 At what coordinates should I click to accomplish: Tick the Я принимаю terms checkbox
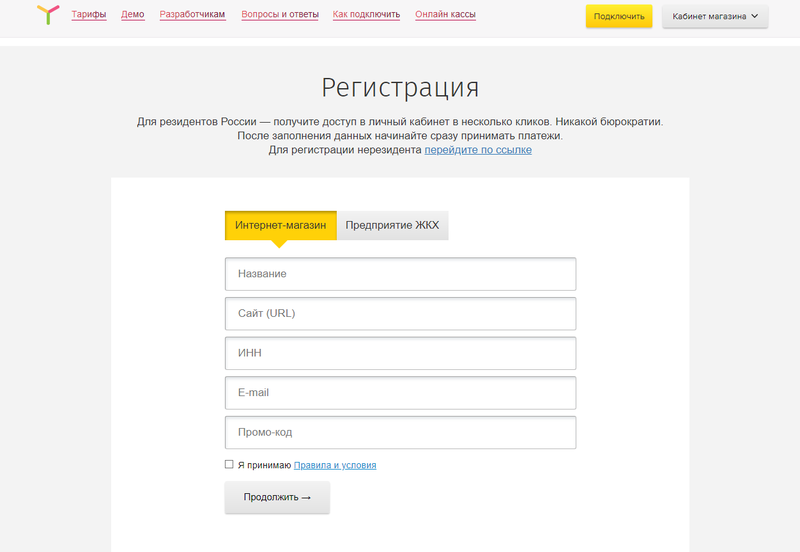(229, 465)
